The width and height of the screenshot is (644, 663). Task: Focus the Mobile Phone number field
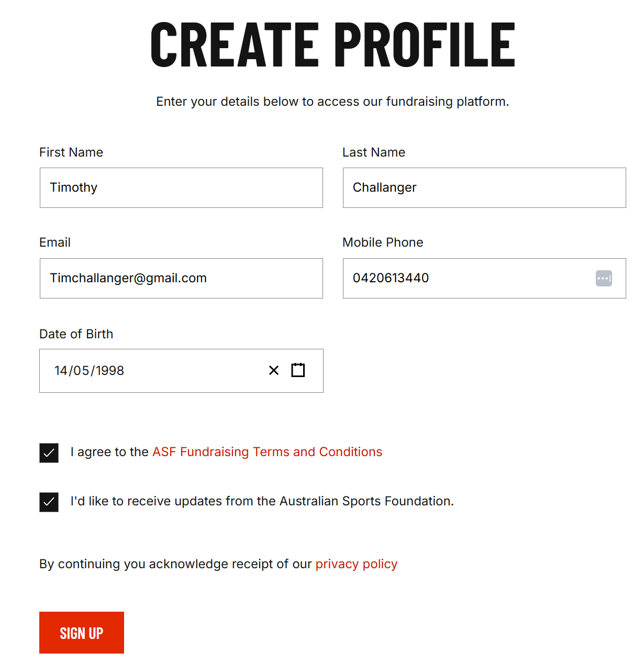tap(484, 278)
